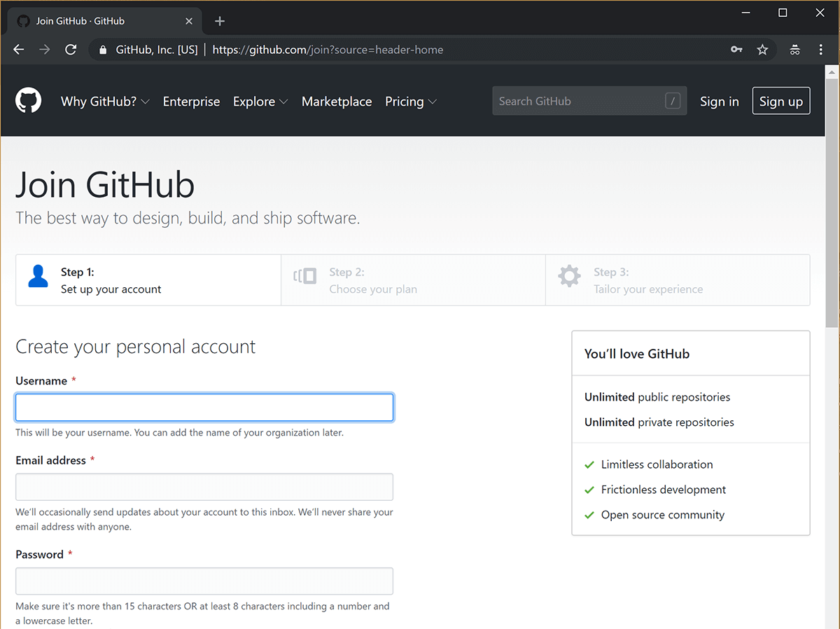840x629 pixels.
Task: Click the Email address input field
Action: [204, 487]
